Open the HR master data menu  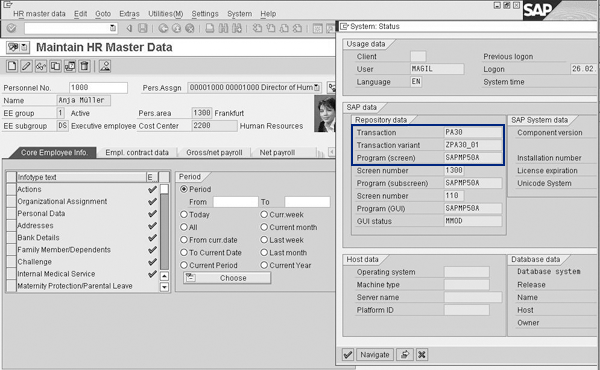click(39, 14)
